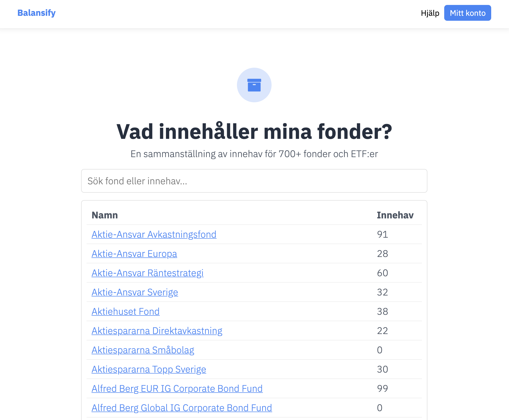Open Alfred Berg EUR IG Corporate Bond Fund
This screenshot has width=509, height=420.
tap(177, 389)
